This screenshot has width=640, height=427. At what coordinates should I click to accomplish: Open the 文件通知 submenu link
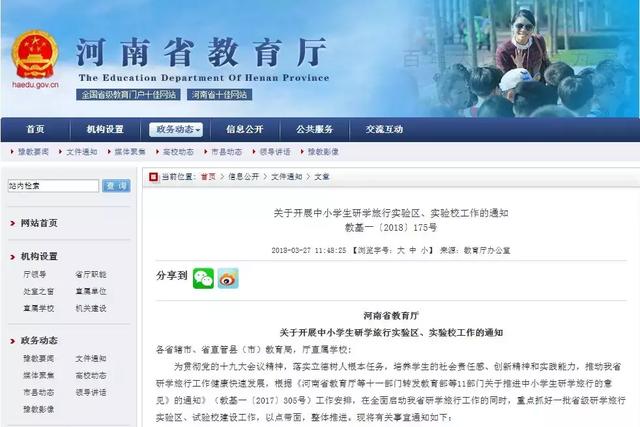[x=82, y=152]
